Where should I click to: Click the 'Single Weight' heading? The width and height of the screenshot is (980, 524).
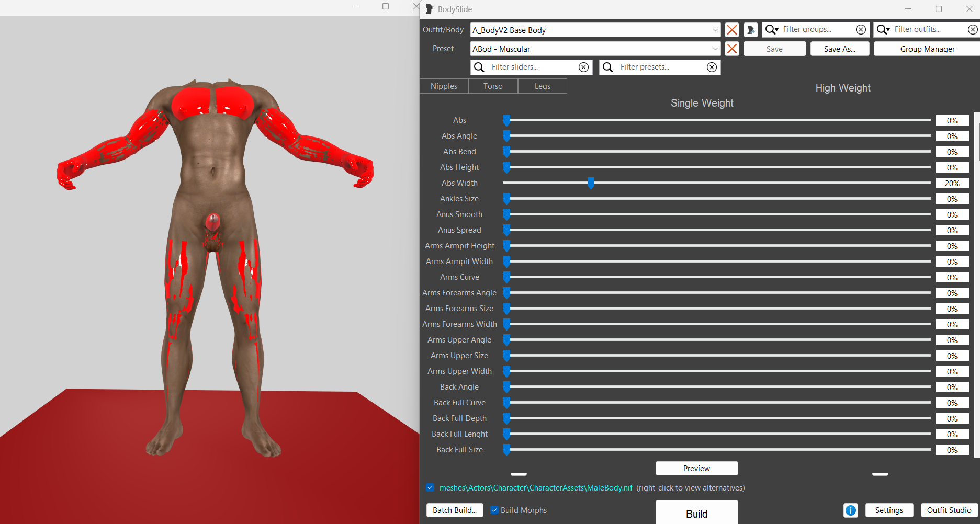click(702, 103)
